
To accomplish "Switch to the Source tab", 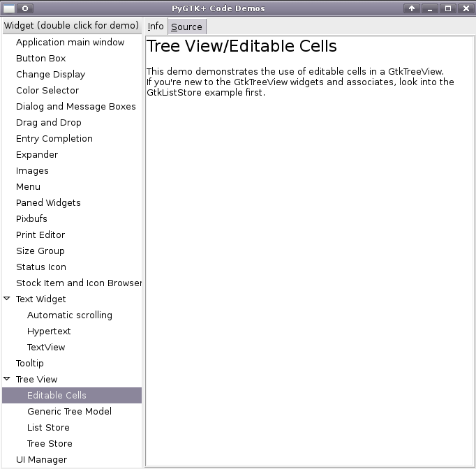I will tap(186, 27).
